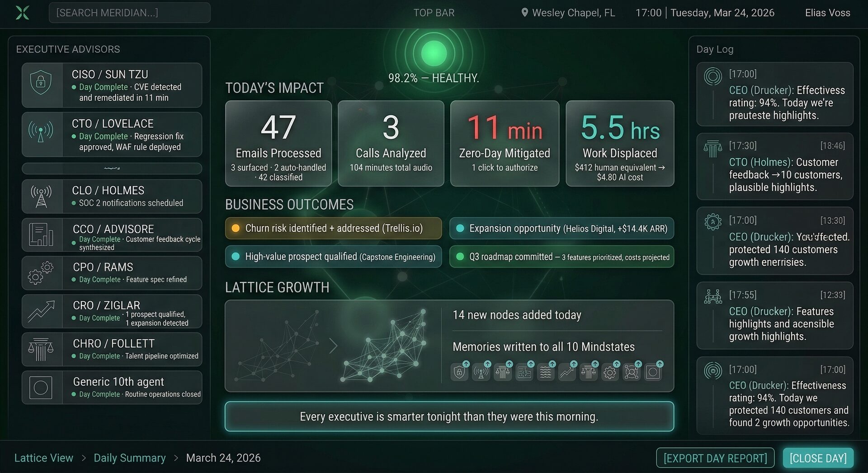This screenshot has width=868, height=473.
Task: Click the CTO Lovelace antenna icon
Action: [41, 131]
